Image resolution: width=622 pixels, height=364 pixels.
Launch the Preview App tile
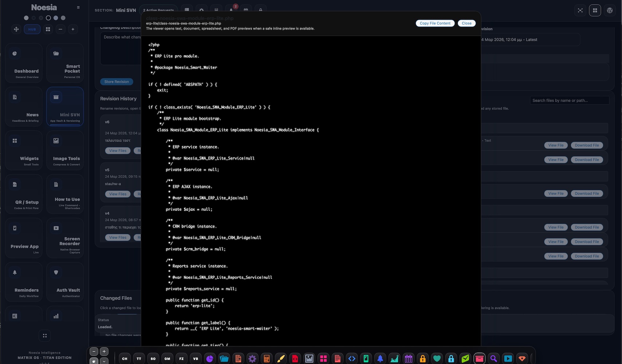[24, 238]
